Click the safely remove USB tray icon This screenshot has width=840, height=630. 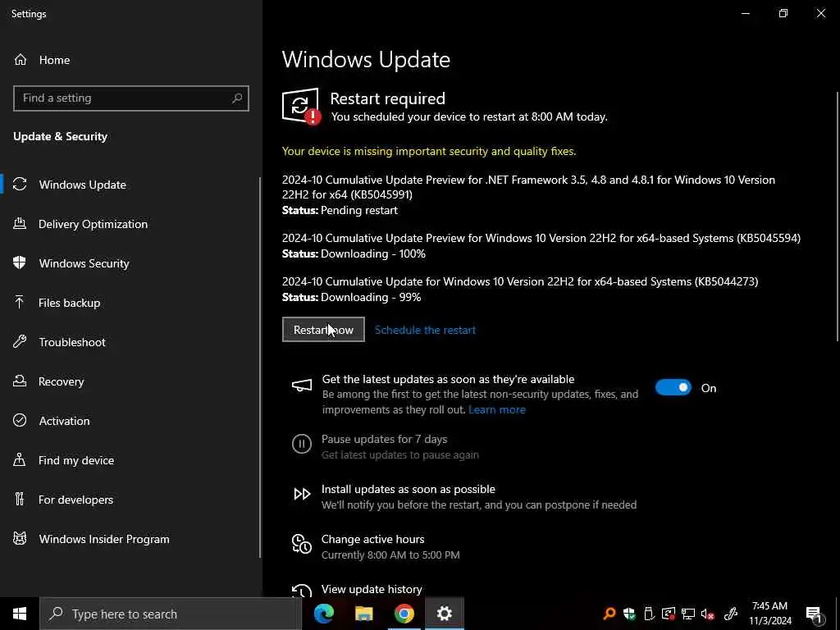click(649, 614)
